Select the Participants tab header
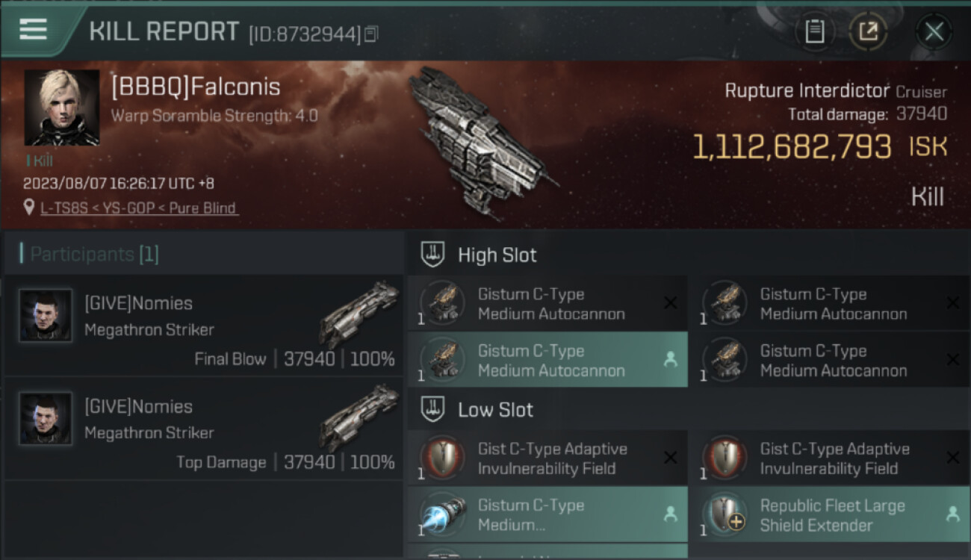The height and width of the screenshot is (560, 971). click(x=94, y=254)
